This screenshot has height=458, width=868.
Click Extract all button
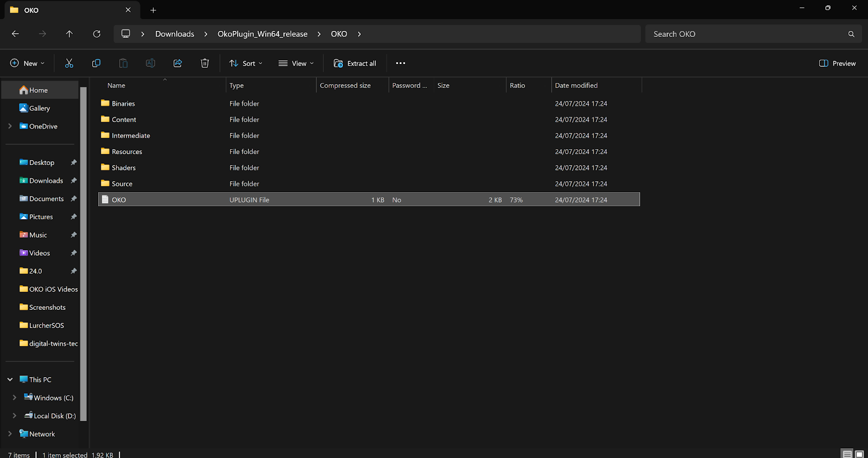pyautogui.click(x=355, y=63)
